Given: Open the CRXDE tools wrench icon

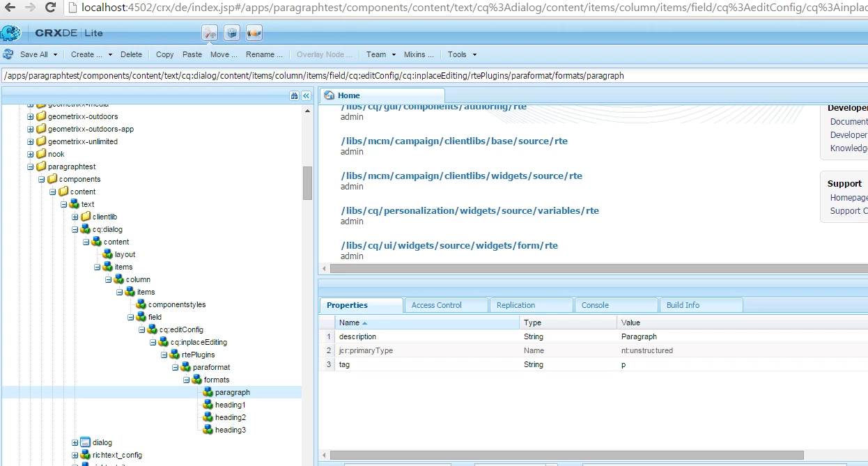Looking at the screenshot, I should 210,33.
